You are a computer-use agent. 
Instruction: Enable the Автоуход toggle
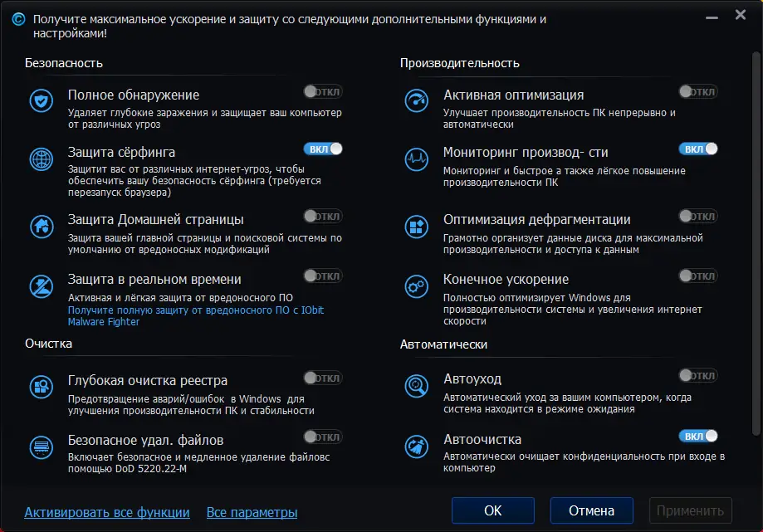pyautogui.click(x=698, y=375)
